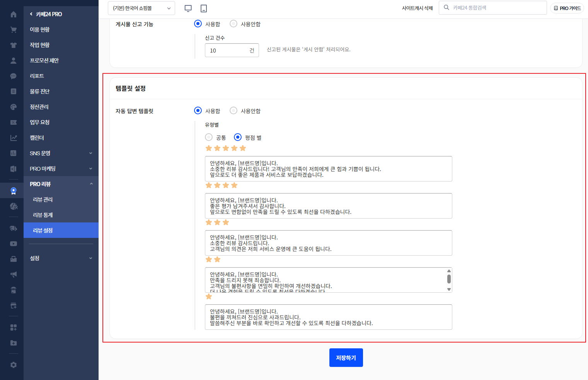
Task: Open the video play icon in sidebar
Action: (x=14, y=244)
